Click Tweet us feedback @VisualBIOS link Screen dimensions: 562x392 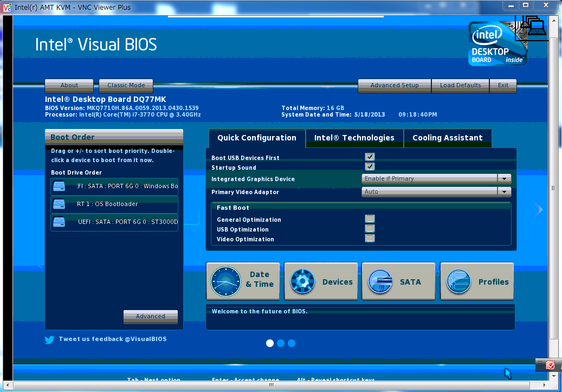[x=113, y=339]
